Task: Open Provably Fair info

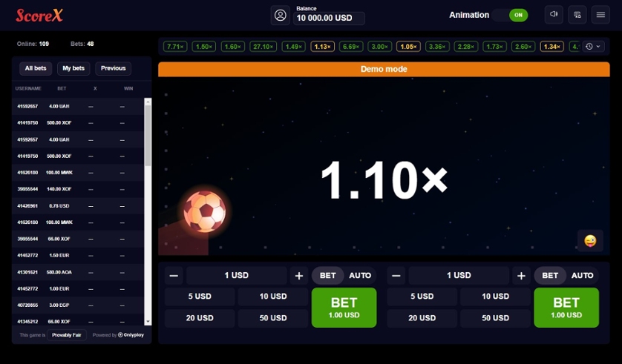Action: 67,335
